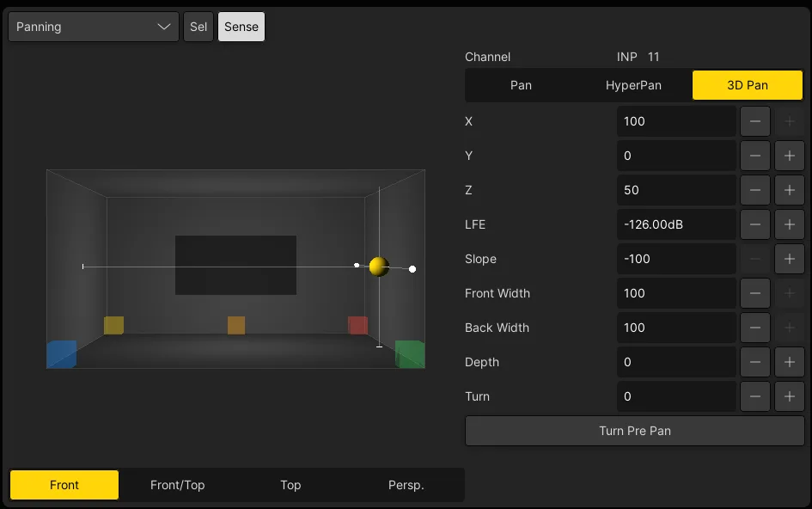812x509 pixels.
Task: Raise the LFE level with plus
Action: [789, 224]
